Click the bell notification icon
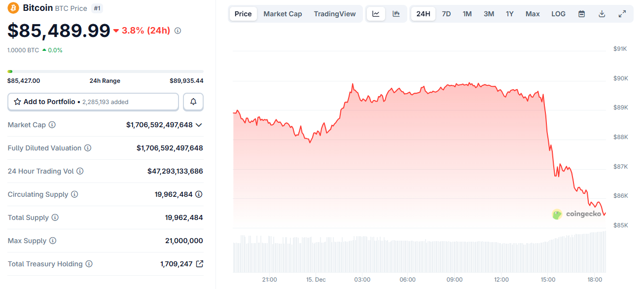The height and width of the screenshot is (289, 644). click(x=193, y=102)
